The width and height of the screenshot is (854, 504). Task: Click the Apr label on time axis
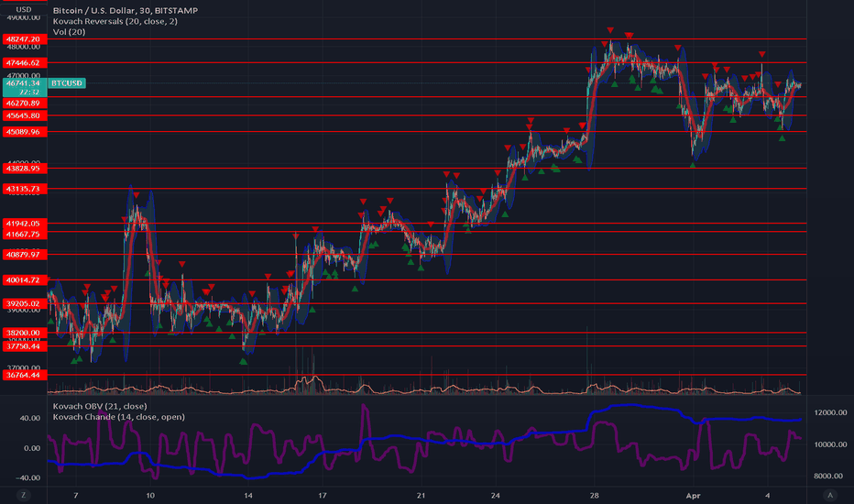693,495
